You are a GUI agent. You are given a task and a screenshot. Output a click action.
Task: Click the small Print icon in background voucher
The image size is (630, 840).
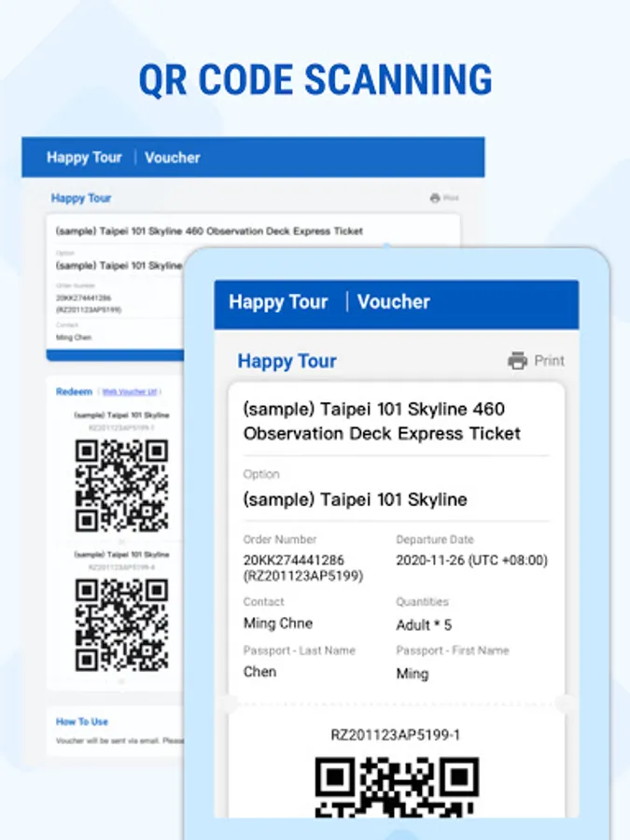[434, 198]
